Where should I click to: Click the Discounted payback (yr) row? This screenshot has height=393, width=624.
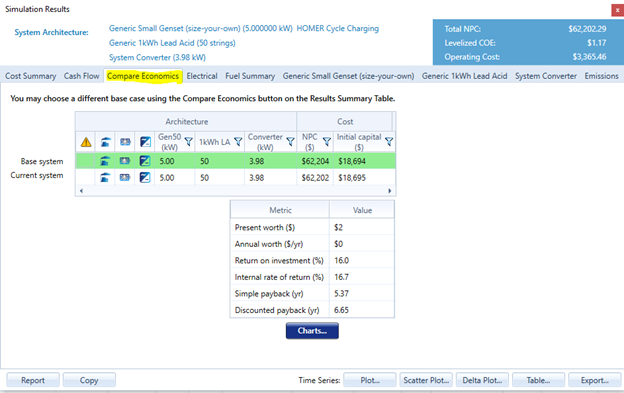click(x=312, y=310)
